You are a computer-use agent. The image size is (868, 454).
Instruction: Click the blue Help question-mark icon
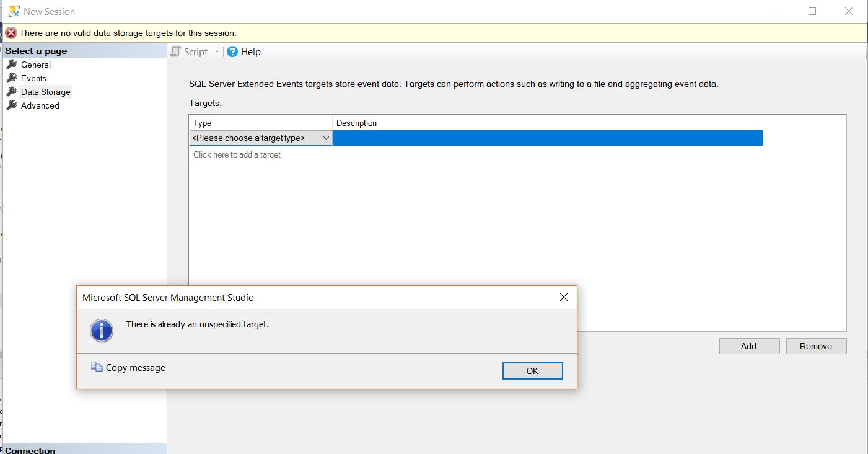point(232,51)
